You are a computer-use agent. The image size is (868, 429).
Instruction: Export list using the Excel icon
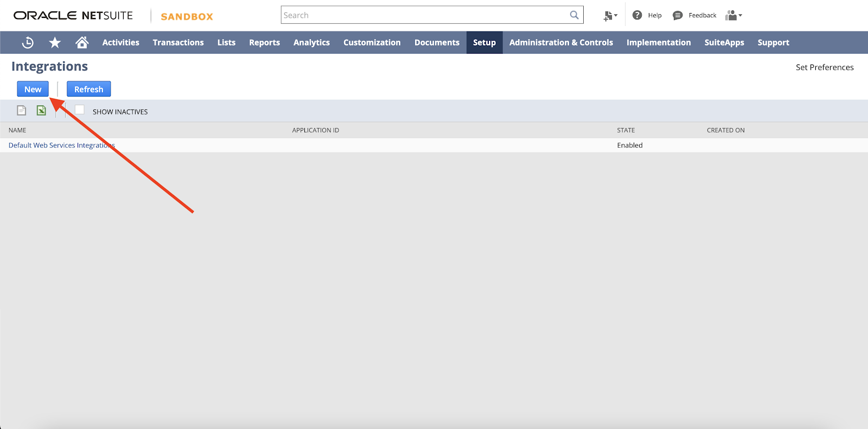click(x=41, y=111)
